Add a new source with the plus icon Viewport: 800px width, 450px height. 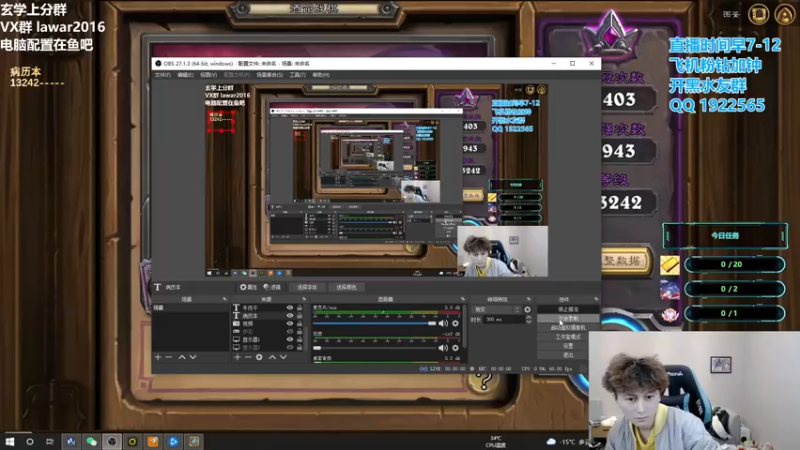[237, 357]
